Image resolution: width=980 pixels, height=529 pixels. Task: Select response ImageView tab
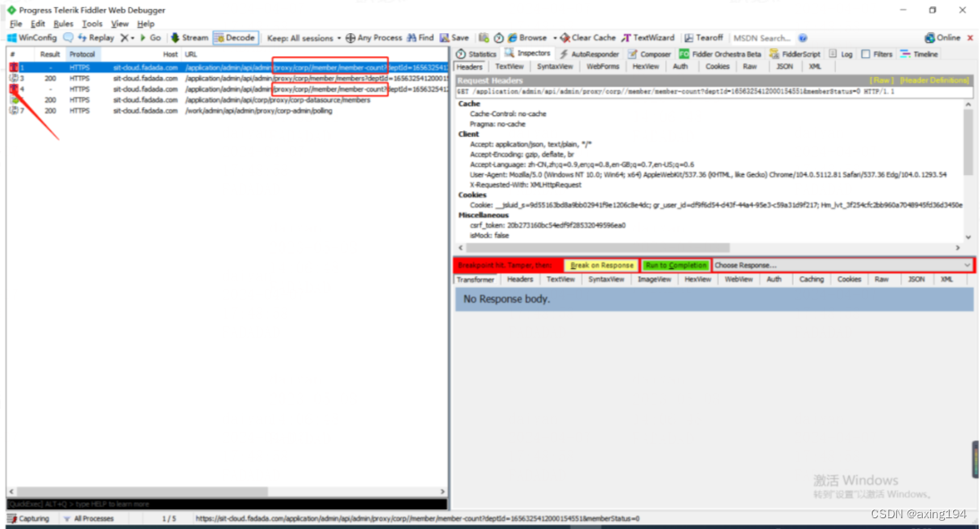click(654, 280)
